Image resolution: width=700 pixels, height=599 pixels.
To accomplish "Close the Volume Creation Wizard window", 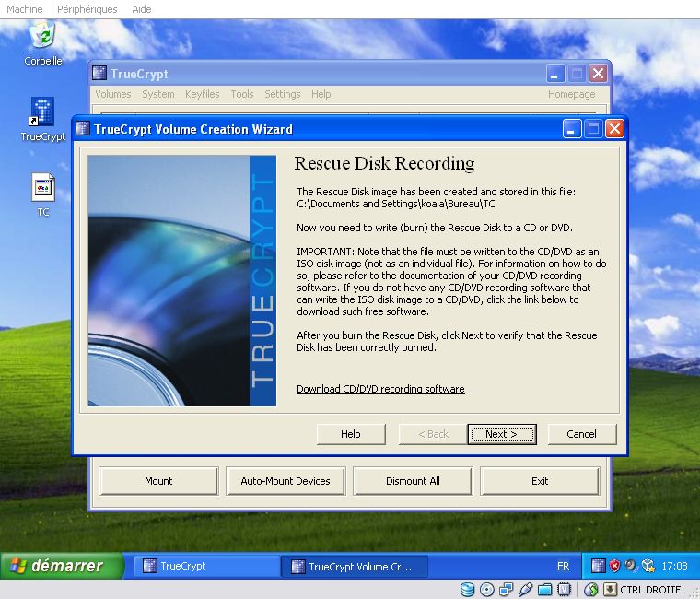I will click(614, 129).
